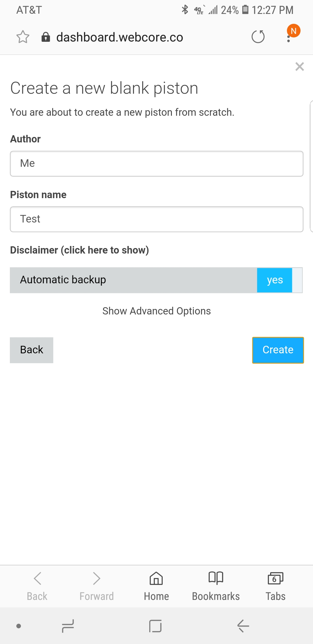Click the blue Create button

(x=278, y=350)
